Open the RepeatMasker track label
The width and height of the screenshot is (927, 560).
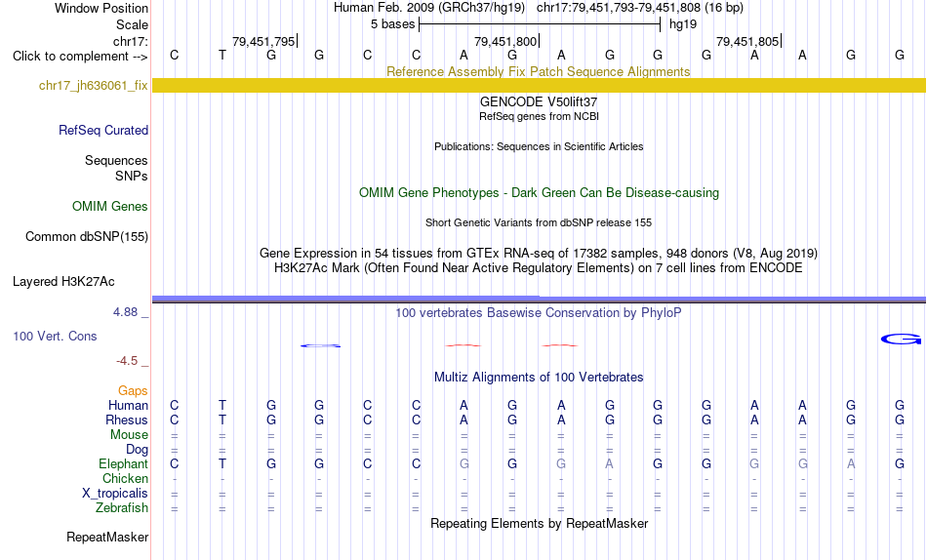[107, 537]
